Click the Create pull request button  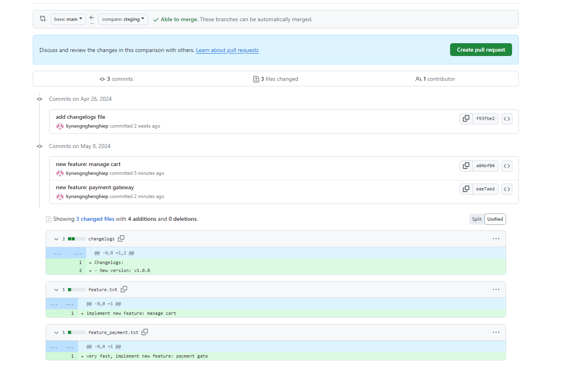click(x=480, y=50)
